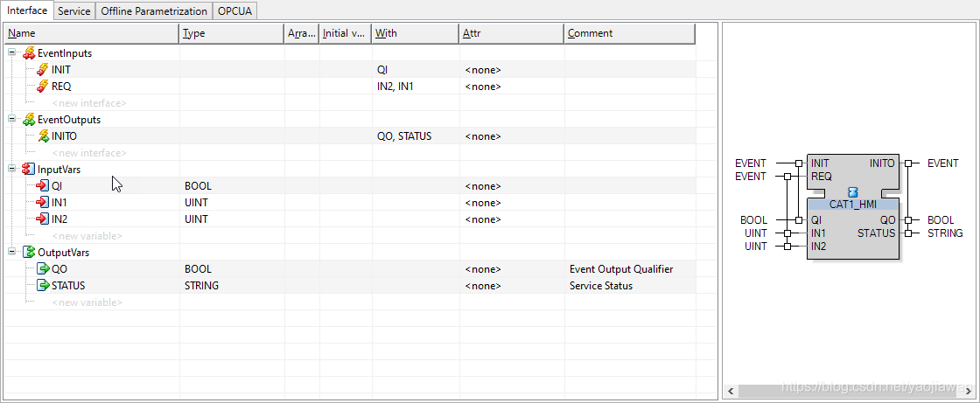Collapse the EventOutputs tree node
Viewport: 980px width, 403px height.
click(12, 120)
